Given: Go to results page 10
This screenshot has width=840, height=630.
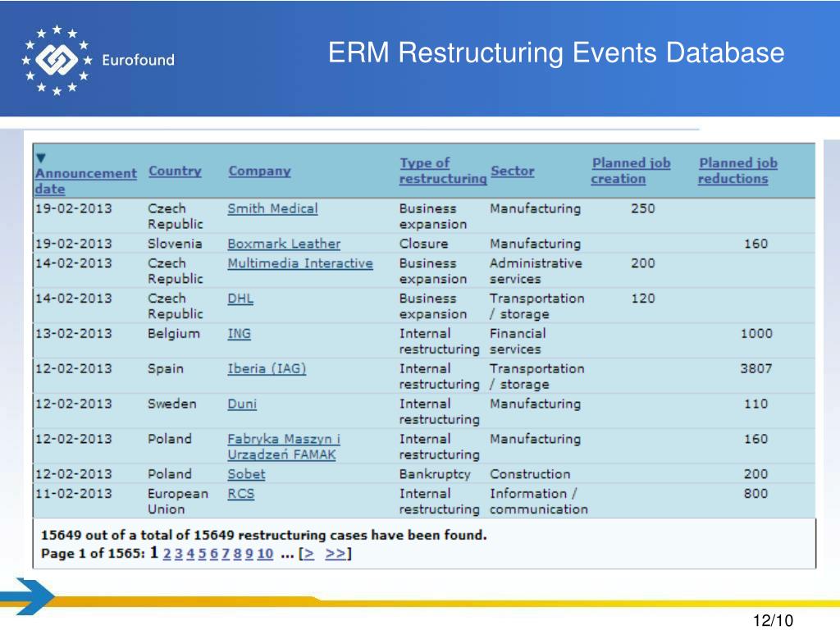Looking at the screenshot, I should (265, 554).
